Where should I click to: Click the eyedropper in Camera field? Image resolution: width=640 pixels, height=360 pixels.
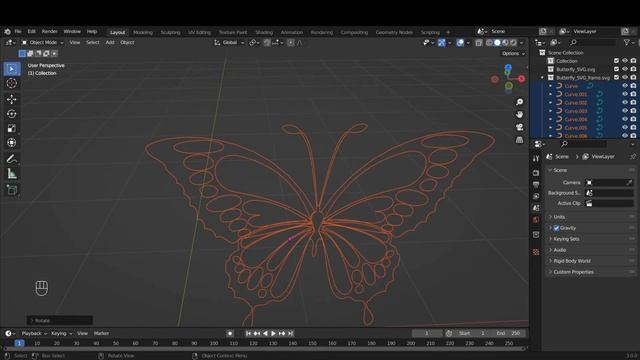[x=629, y=182]
